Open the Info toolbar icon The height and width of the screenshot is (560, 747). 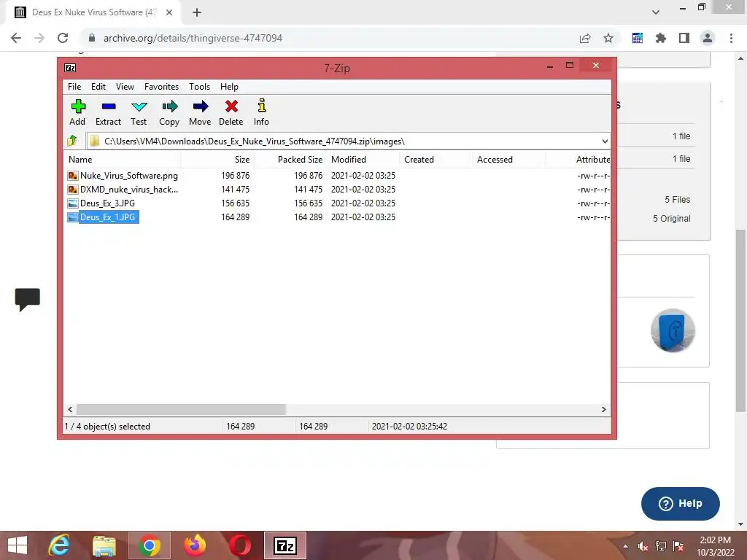coord(262,112)
